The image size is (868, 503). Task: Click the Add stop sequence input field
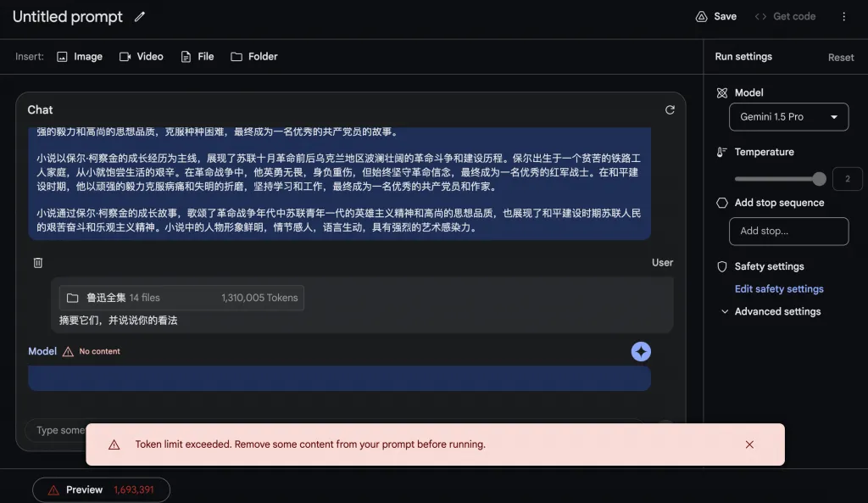[x=788, y=231]
